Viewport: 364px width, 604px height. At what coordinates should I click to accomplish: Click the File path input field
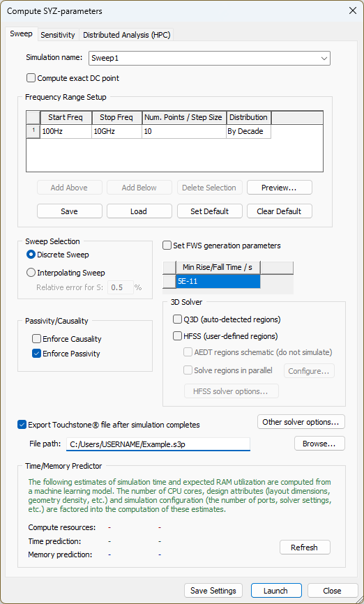tap(158, 444)
